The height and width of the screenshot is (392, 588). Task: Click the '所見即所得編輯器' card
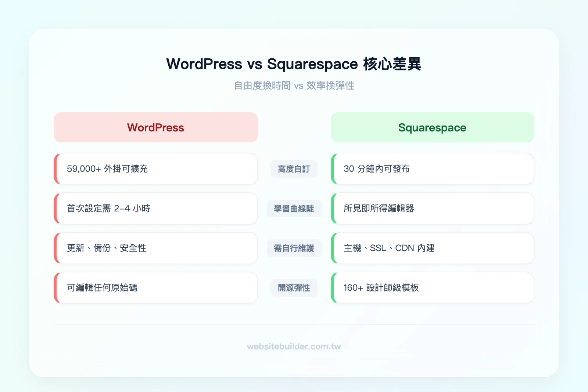pos(432,208)
